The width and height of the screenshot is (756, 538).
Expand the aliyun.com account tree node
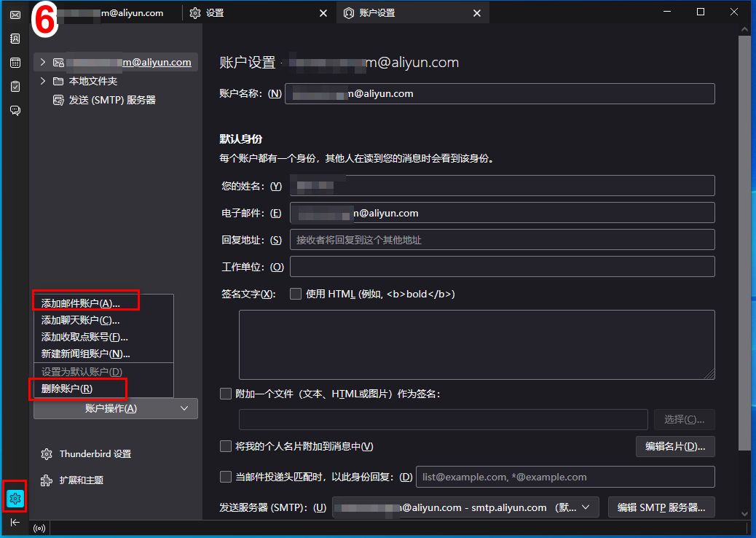tap(43, 62)
